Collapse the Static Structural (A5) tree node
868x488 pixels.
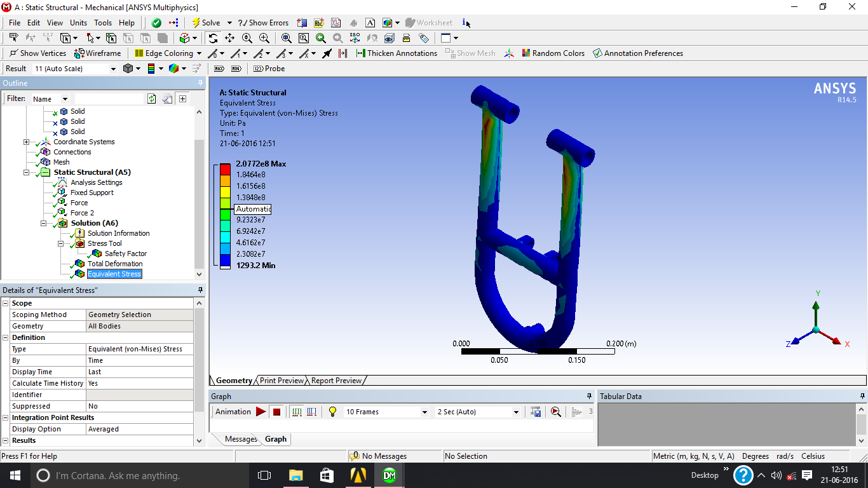tap(26, 172)
